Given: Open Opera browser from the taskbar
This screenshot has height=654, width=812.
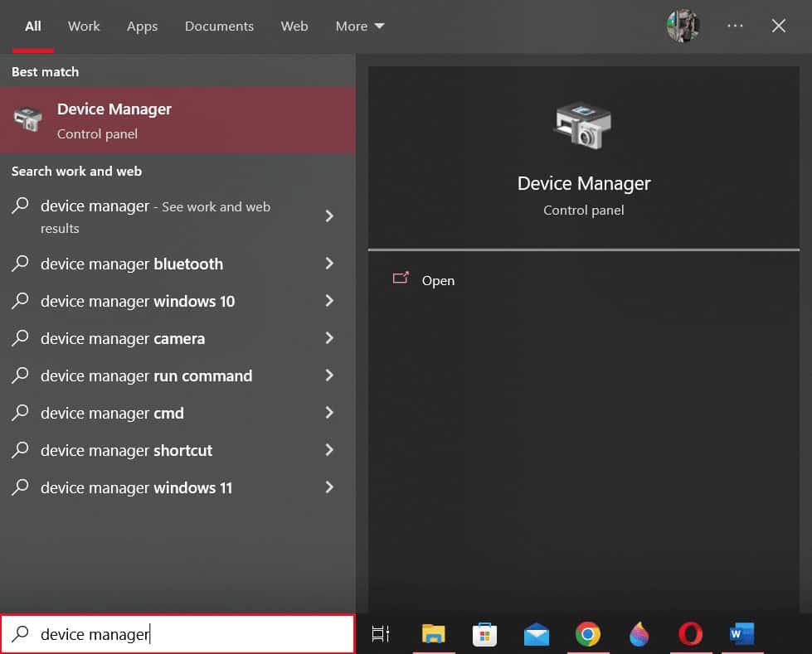Looking at the screenshot, I should pos(690,634).
